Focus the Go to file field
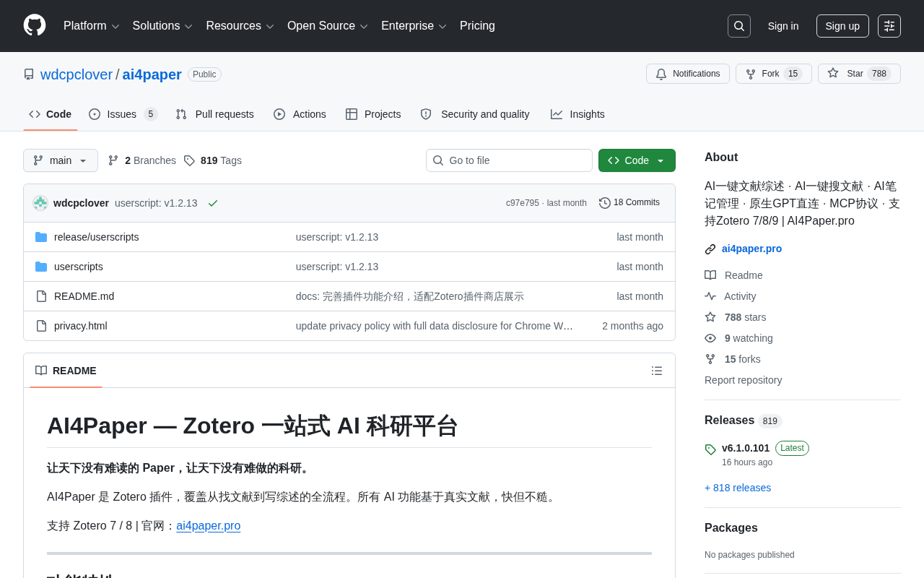The height and width of the screenshot is (578, 924). click(509, 160)
